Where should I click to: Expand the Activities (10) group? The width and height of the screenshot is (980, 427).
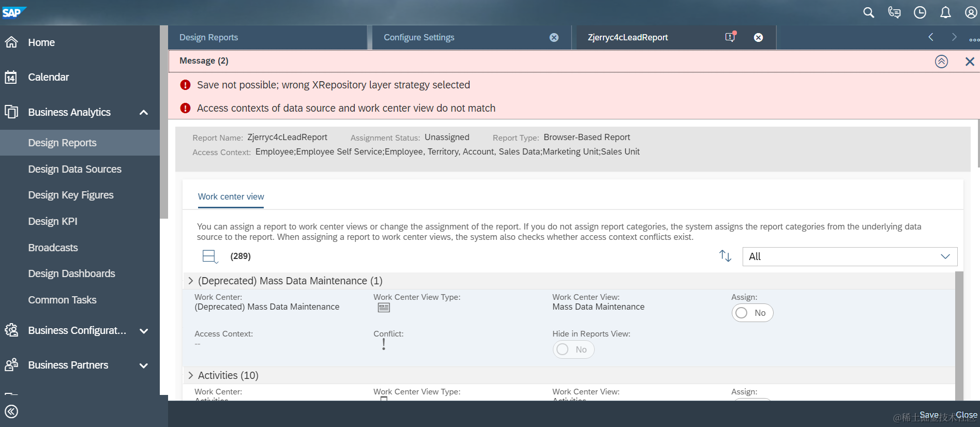coord(191,375)
